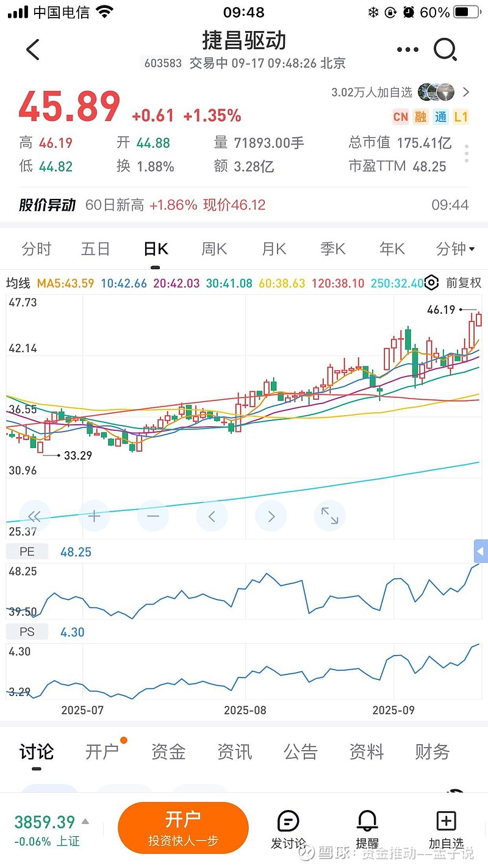Toggle the 前复权 price adjustment

[x=464, y=283]
